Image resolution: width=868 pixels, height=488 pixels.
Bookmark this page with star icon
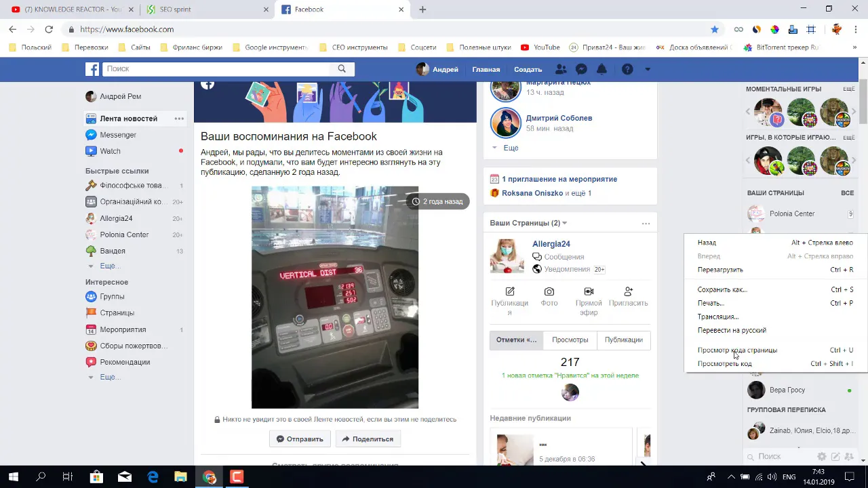[714, 29]
